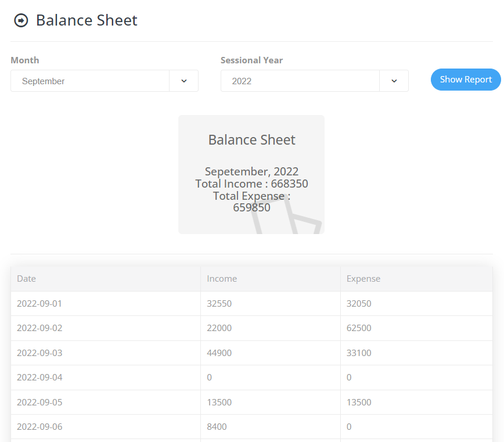Click the arrow icon beside Balance Sheet heading
The height and width of the screenshot is (442, 504).
coord(21,20)
